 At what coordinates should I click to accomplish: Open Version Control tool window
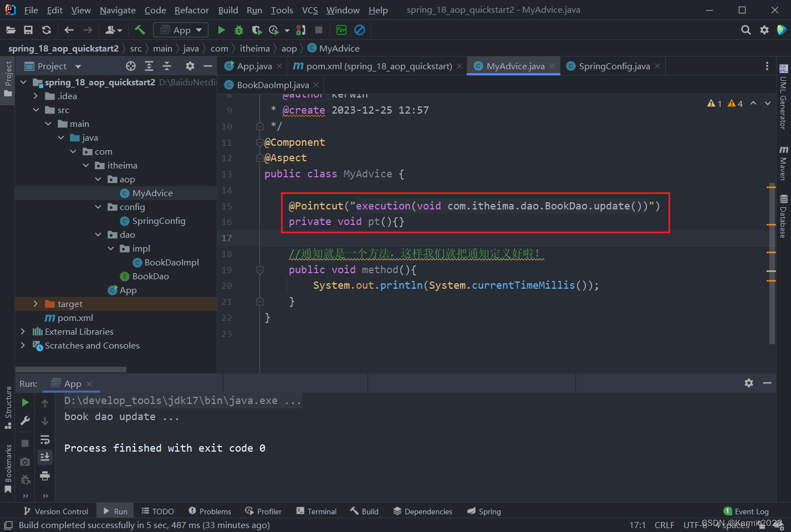55,511
